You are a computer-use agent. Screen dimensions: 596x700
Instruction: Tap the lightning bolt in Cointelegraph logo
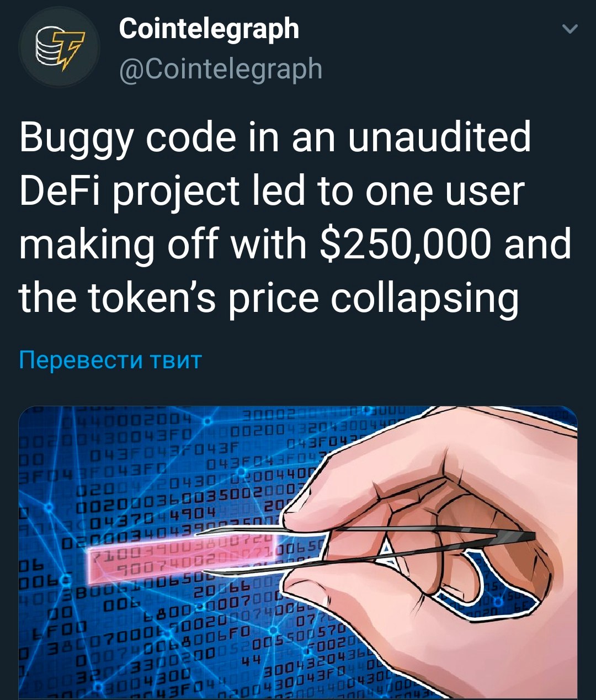(71, 51)
